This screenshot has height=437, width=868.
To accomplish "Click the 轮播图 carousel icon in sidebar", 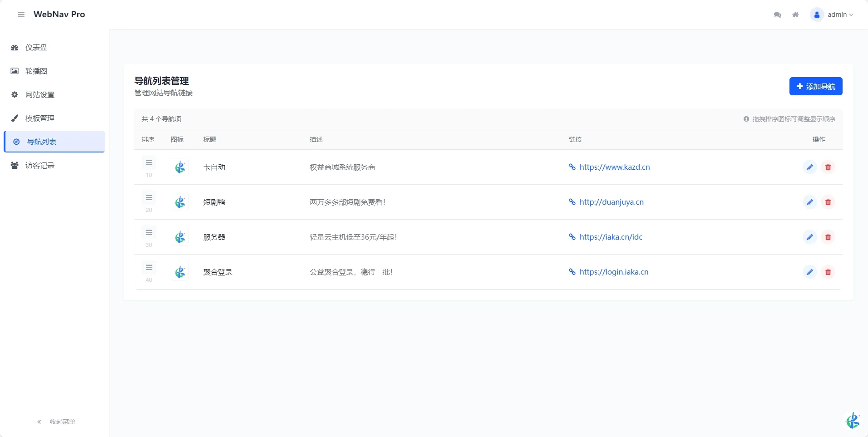I will click(x=14, y=71).
